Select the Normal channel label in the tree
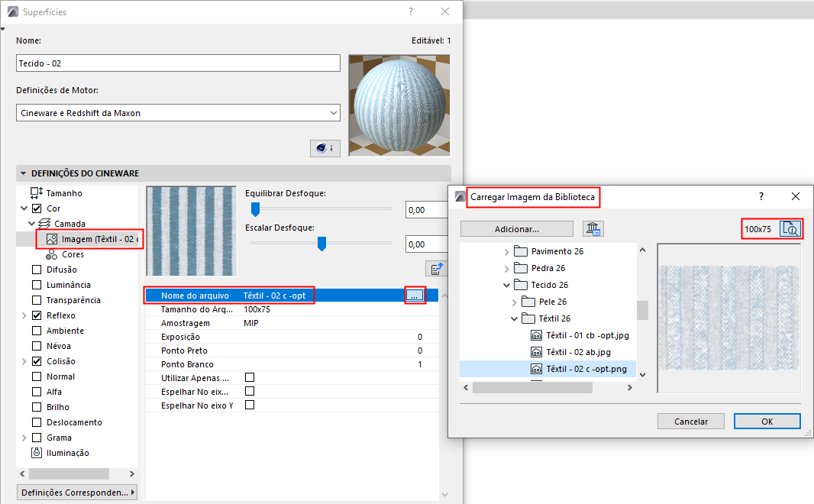The height and width of the screenshot is (504, 814). tap(61, 376)
